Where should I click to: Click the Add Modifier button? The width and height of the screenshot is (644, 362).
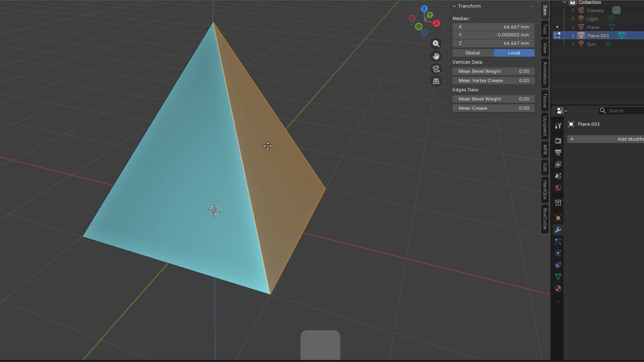tap(606, 139)
